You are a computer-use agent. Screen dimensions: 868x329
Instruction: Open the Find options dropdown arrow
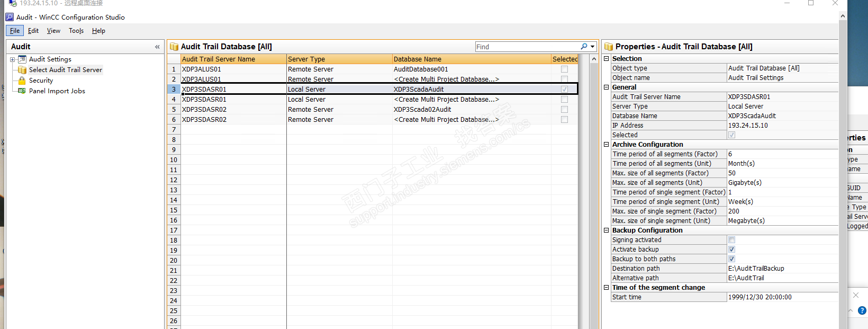(593, 47)
